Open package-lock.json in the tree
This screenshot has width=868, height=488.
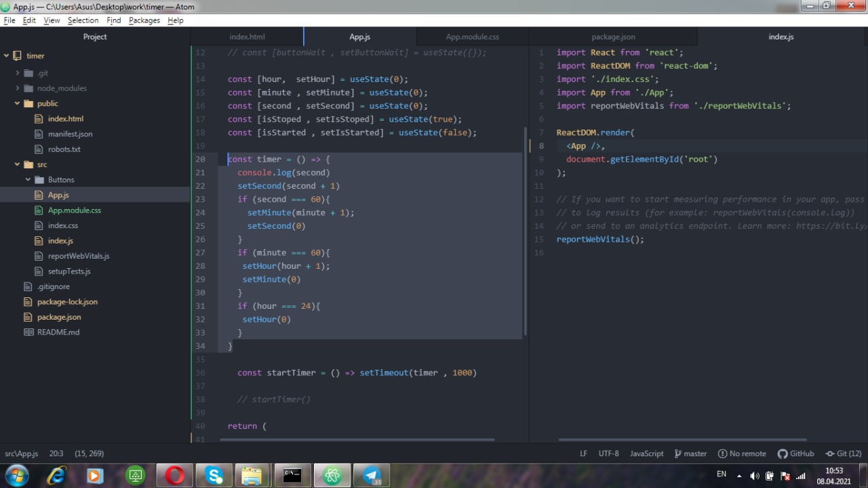[67, 302]
